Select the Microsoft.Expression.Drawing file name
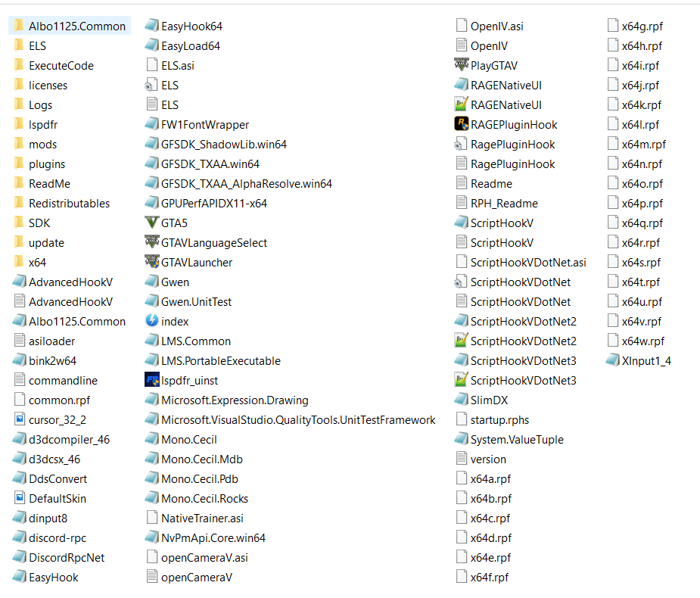The width and height of the screenshot is (700, 598). (x=235, y=400)
